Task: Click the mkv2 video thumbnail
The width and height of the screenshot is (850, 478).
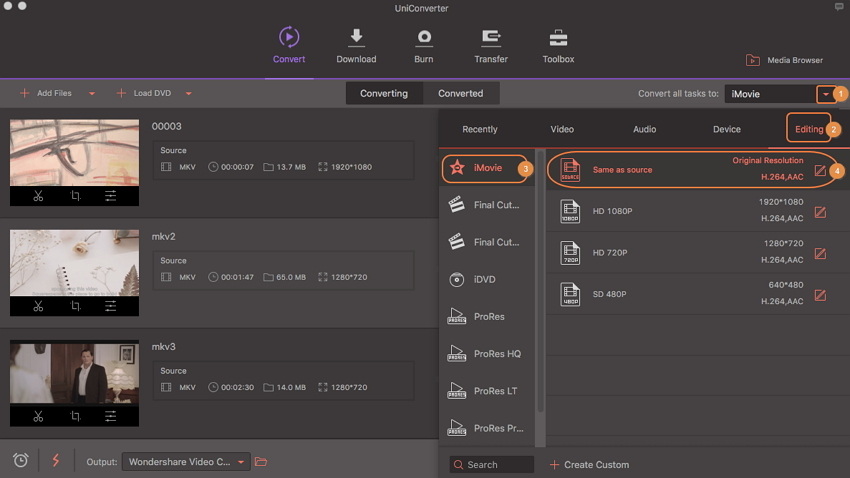Action: click(74, 263)
